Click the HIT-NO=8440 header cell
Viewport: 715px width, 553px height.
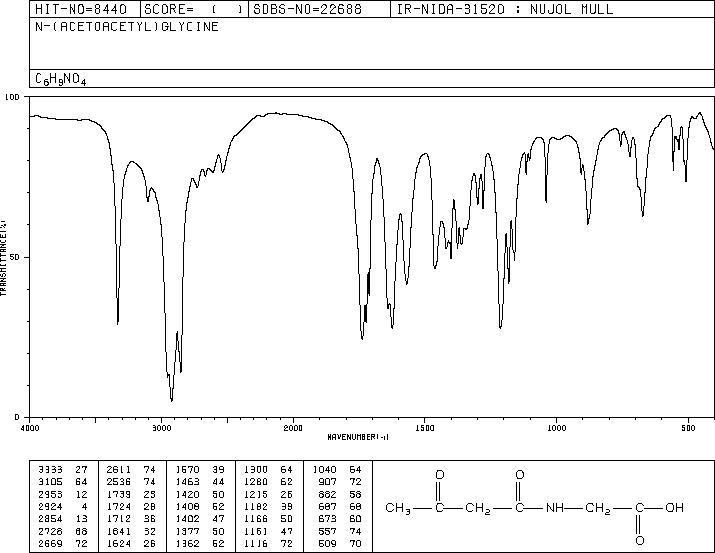(85, 9)
